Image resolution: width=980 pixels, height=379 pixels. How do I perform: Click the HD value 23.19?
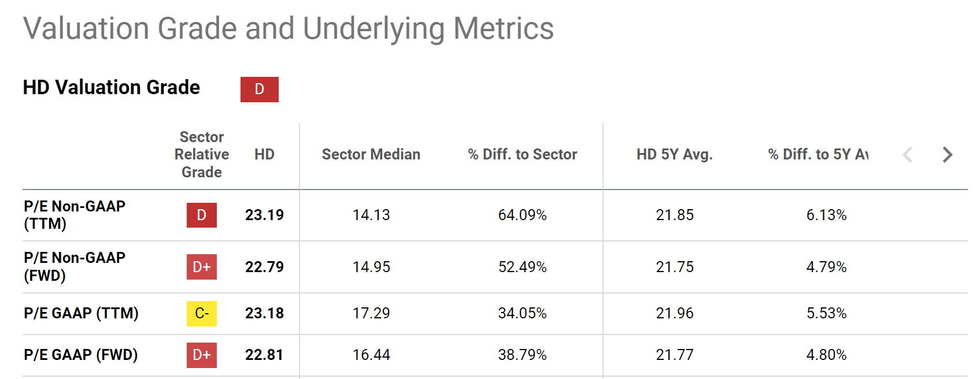tap(264, 215)
